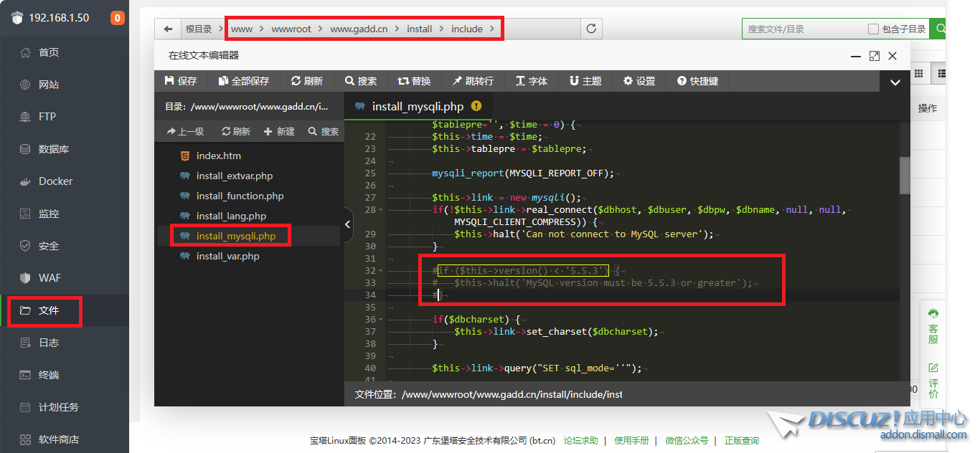
Task: Click the 软件商店 grid icon
Action: point(26,439)
